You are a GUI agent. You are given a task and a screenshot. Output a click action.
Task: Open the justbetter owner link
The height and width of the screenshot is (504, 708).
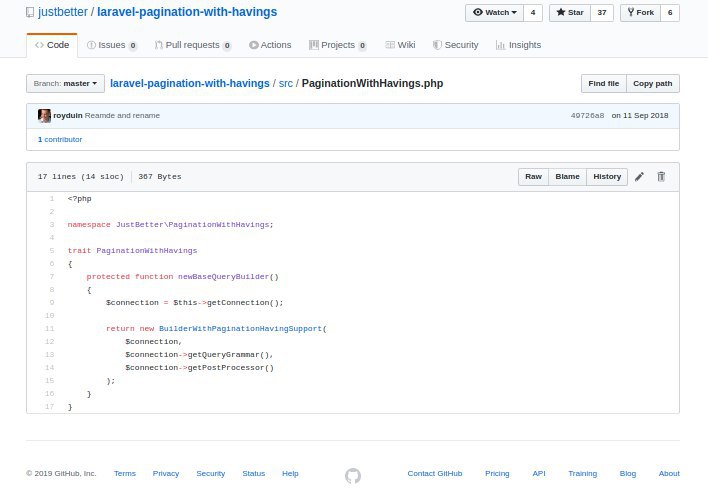[63, 12]
